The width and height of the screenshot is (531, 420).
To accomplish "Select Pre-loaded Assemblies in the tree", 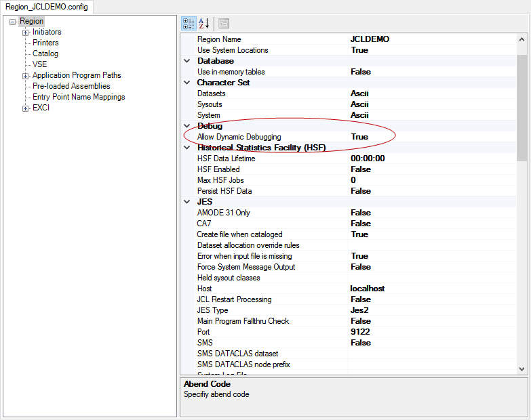I will coord(71,86).
